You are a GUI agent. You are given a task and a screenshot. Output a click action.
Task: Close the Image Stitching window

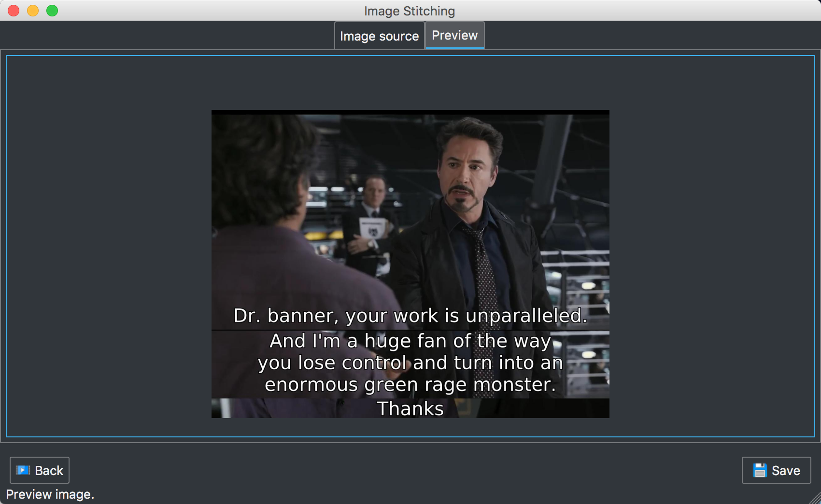14,11
